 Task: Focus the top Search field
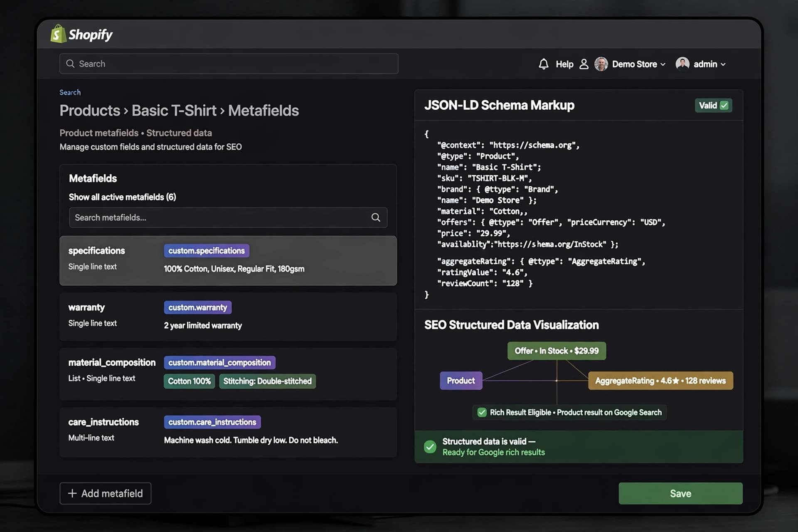click(229, 64)
